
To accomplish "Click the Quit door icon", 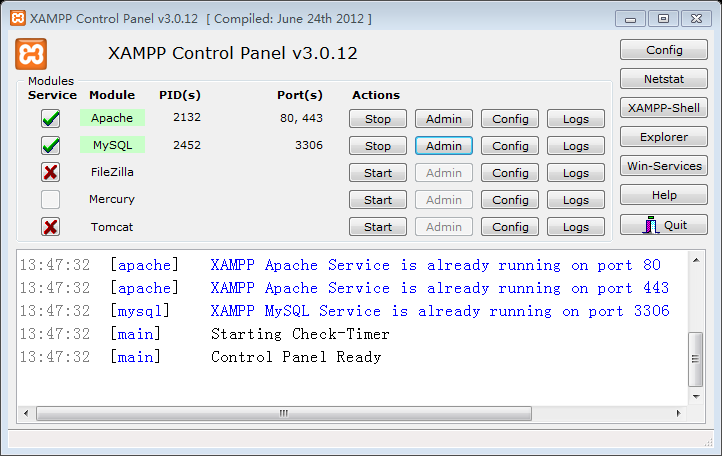I will point(651,225).
